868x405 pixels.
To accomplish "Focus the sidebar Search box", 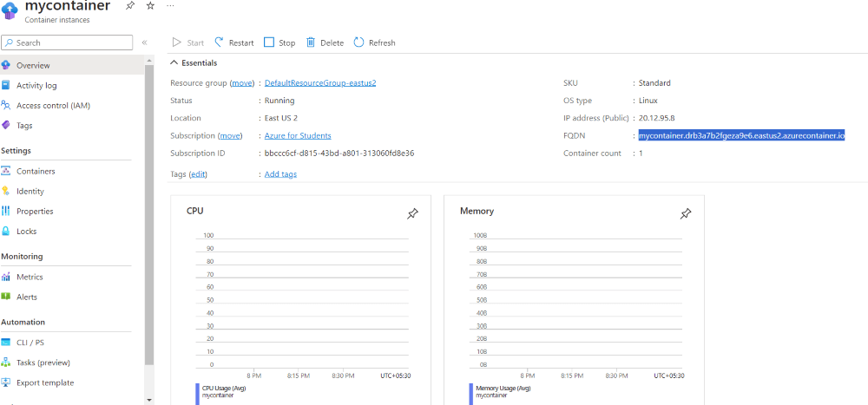I will (67, 42).
